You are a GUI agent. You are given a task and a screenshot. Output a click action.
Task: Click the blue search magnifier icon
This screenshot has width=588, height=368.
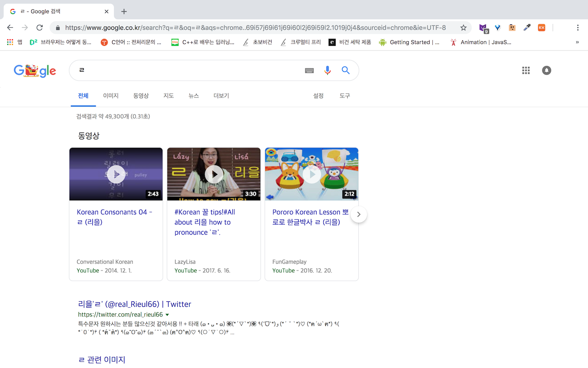point(345,70)
